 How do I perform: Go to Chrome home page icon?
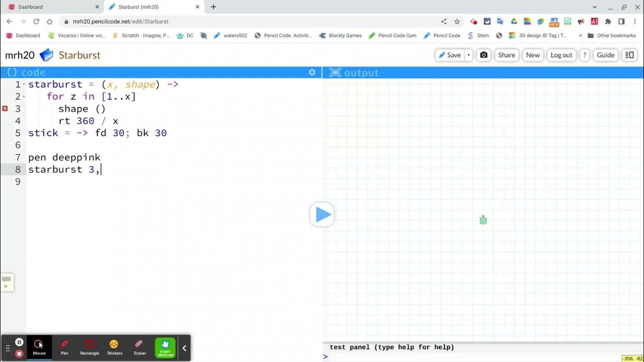click(x=49, y=21)
